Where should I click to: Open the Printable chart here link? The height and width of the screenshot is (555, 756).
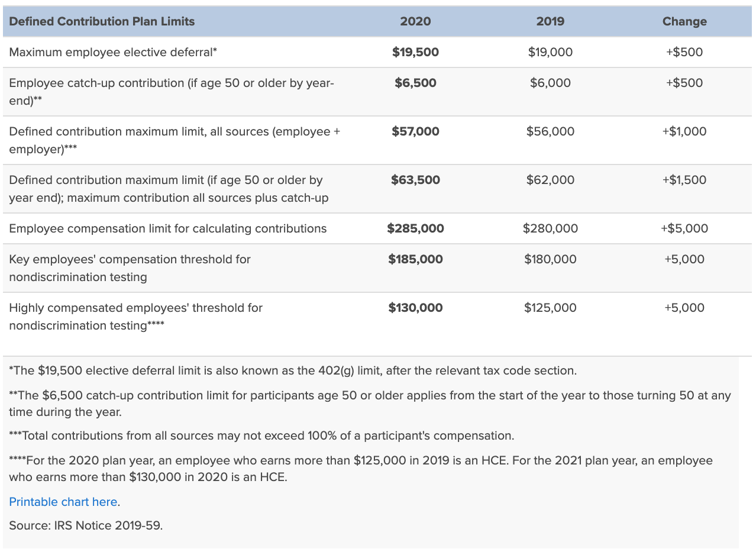point(63,502)
